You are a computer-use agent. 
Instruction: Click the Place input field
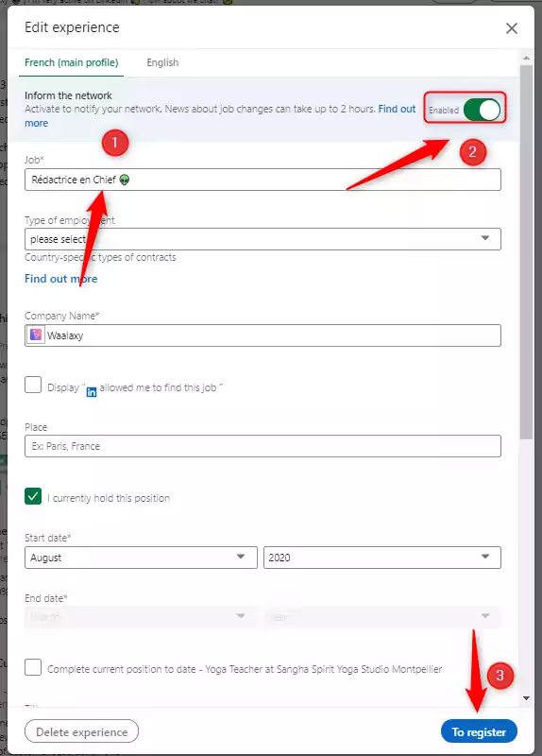coord(263,446)
